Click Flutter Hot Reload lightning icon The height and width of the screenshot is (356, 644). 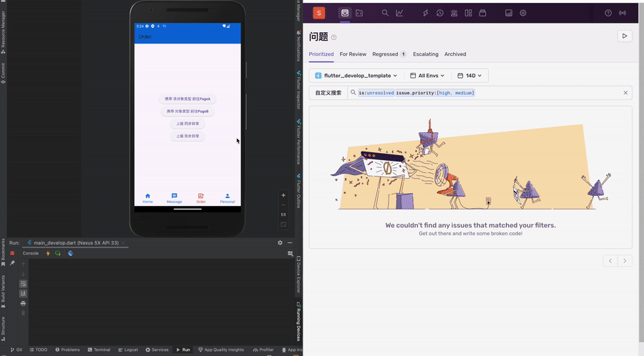(x=48, y=254)
